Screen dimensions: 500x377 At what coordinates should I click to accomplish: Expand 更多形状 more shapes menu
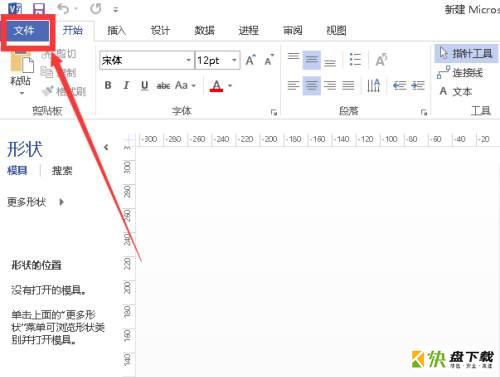coord(35,202)
